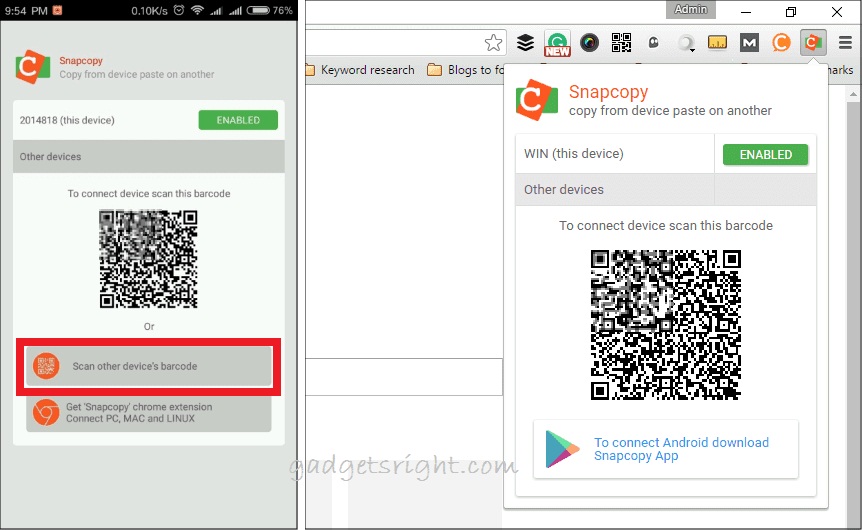Tap the Snapcopy logo in phone app
Viewport: 862px width, 530px height.
click(32, 67)
